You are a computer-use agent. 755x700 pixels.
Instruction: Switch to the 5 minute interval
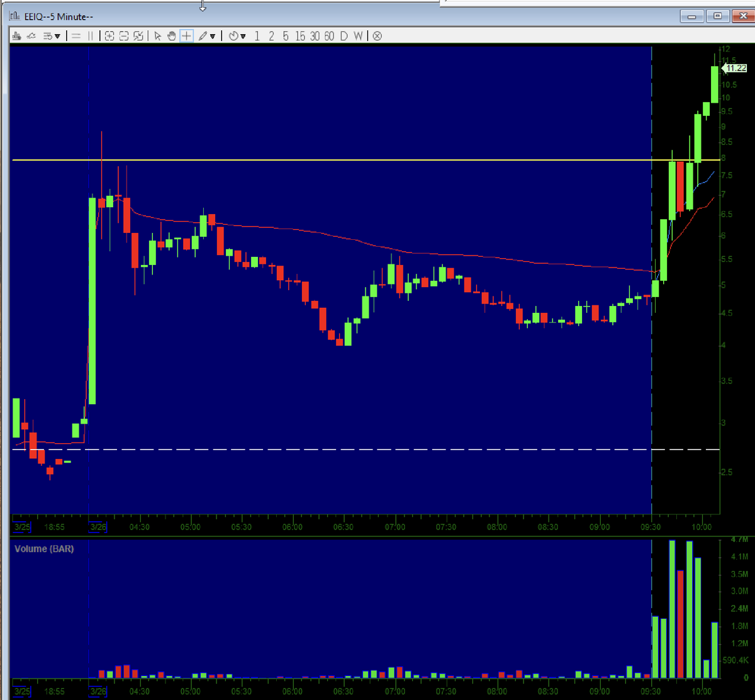click(x=286, y=36)
